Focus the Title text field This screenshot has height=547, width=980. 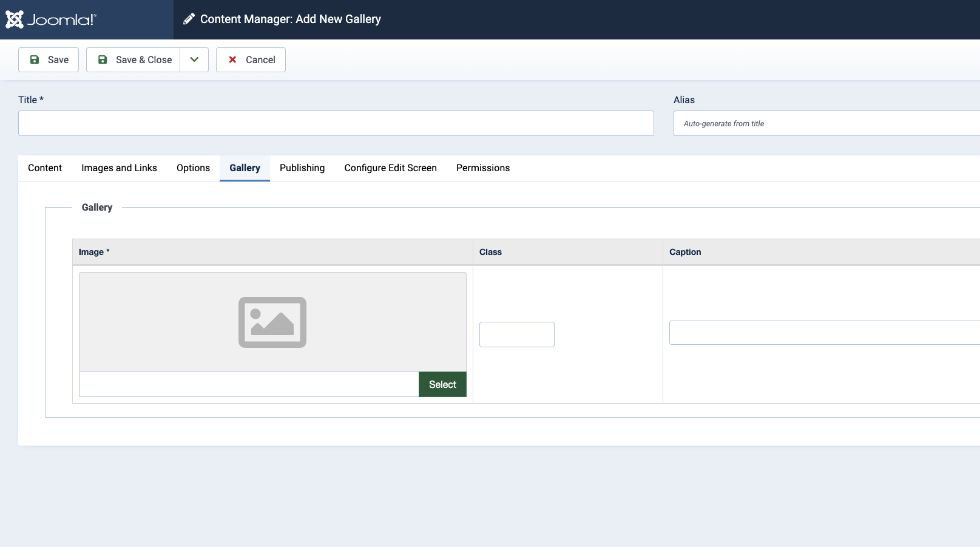pos(336,123)
